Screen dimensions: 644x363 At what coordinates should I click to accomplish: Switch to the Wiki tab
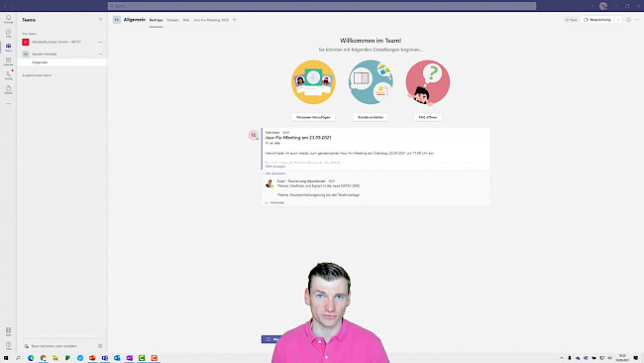click(x=186, y=20)
